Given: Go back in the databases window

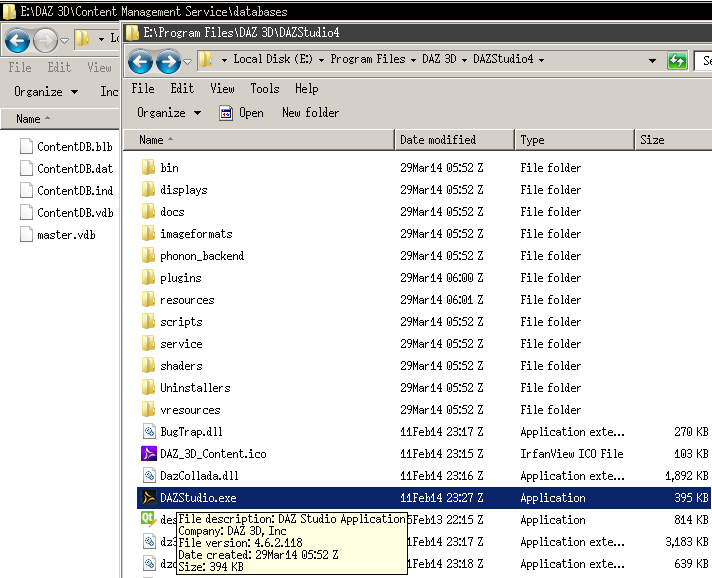Looking at the screenshot, I should click(x=17, y=40).
